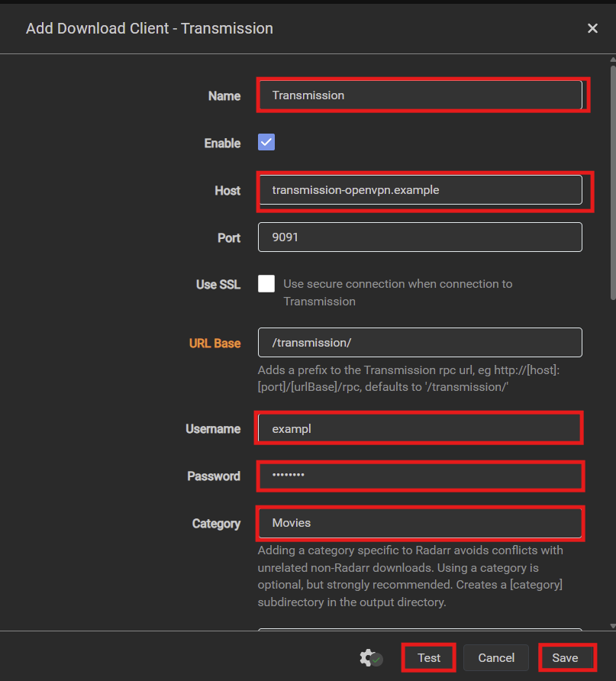Click the Port field showing 9091
The image size is (616, 681).
420,237
